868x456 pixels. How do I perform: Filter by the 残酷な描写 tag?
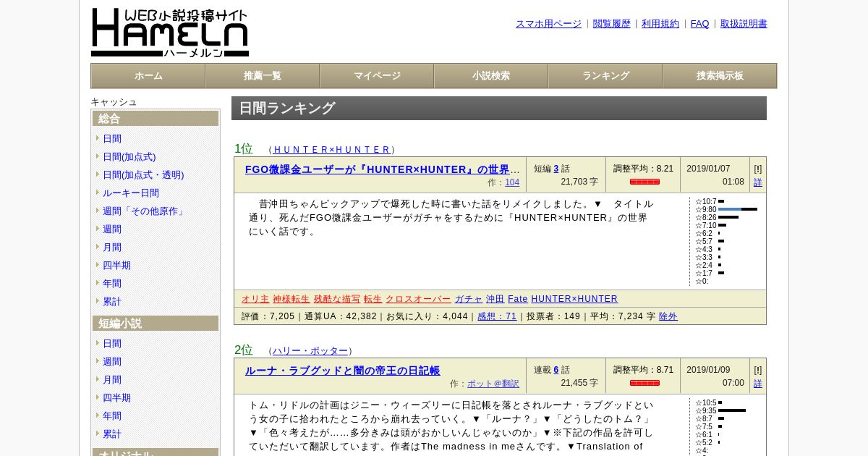coord(337,299)
